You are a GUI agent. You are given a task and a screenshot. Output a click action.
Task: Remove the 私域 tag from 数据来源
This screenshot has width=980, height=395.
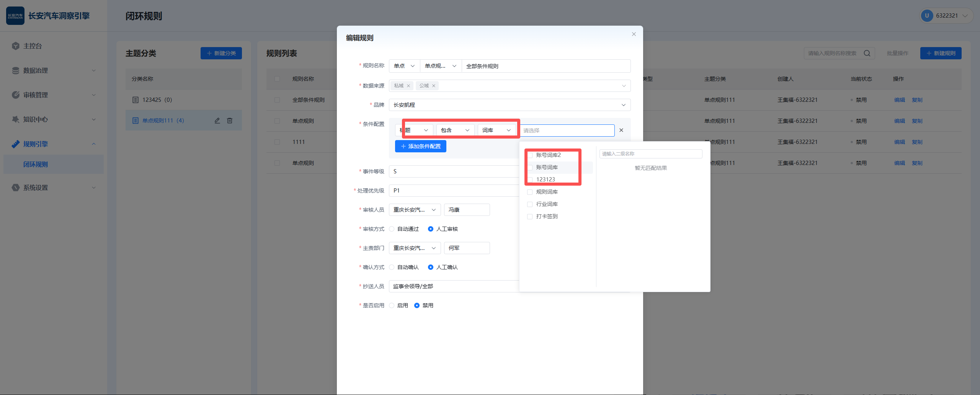[408, 86]
